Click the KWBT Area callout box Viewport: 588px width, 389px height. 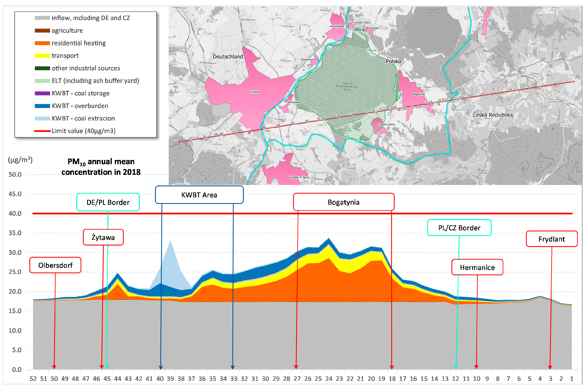click(x=199, y=195)
